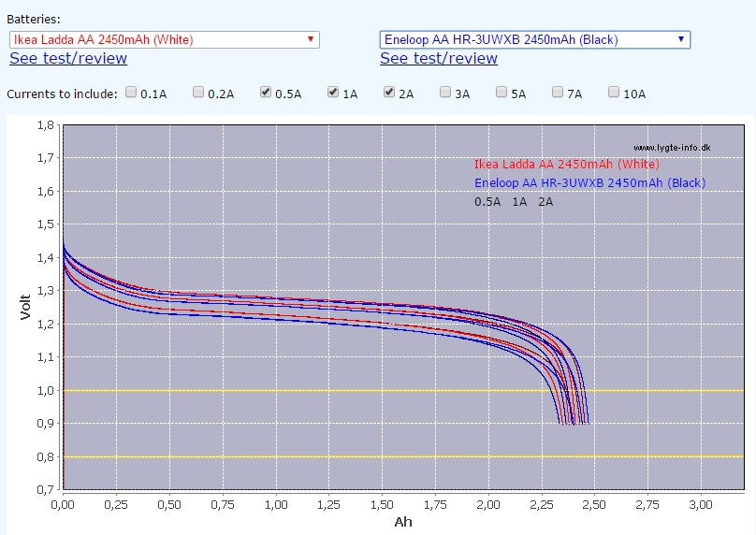Tick the 3A current checkbox
The height and width of the screenshot is (535, 756).
pos(446,93)
